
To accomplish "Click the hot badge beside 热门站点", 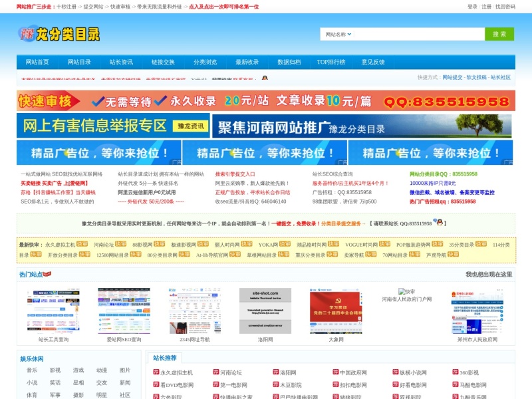I will tap(47, 273).
